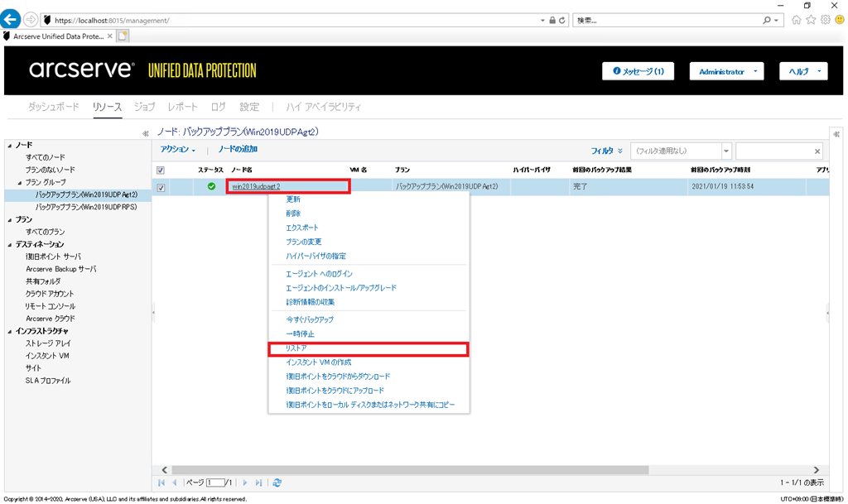Viewport: 848px width, 504px height.
Task: Click the browser address bar URL
Action: point(112,21)
